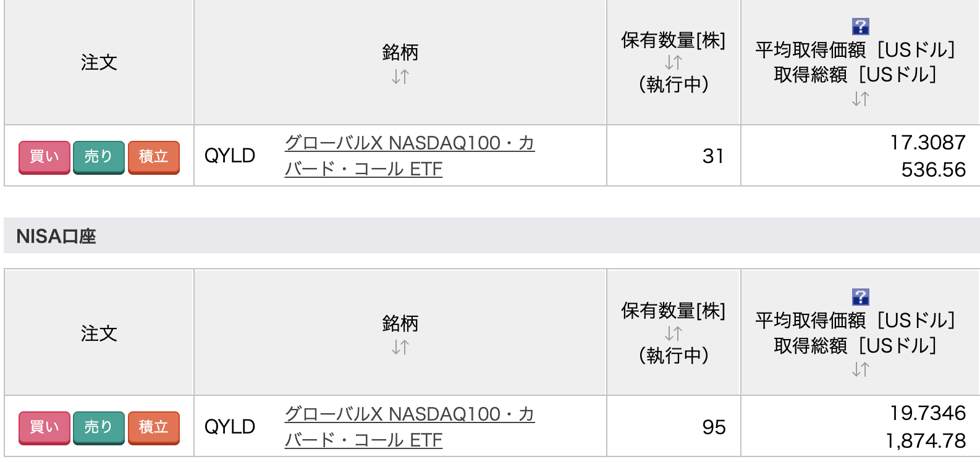Start 積立 for QYLD in the NISA table
The height and width of the screenshot is (462, 980).
click(153, 427)
